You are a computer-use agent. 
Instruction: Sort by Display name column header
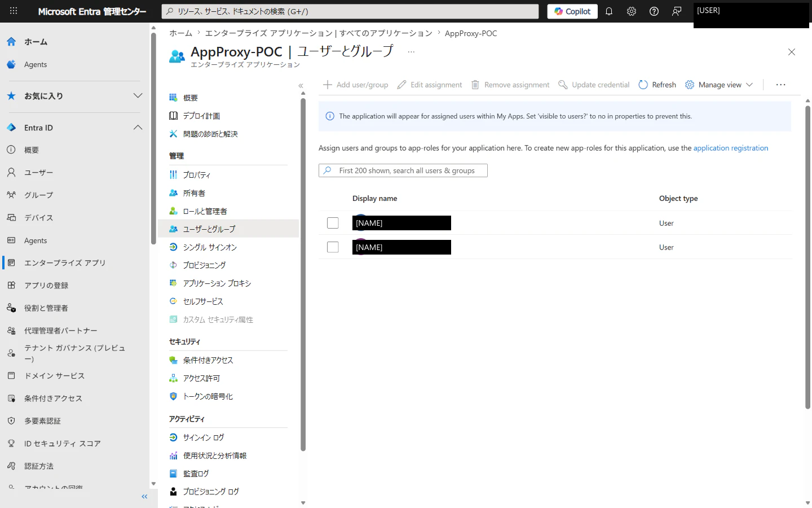click(x=375, y=199)
